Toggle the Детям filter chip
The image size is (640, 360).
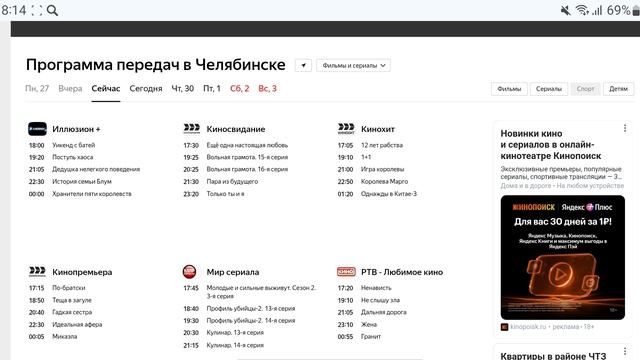(x=618, y=89)
